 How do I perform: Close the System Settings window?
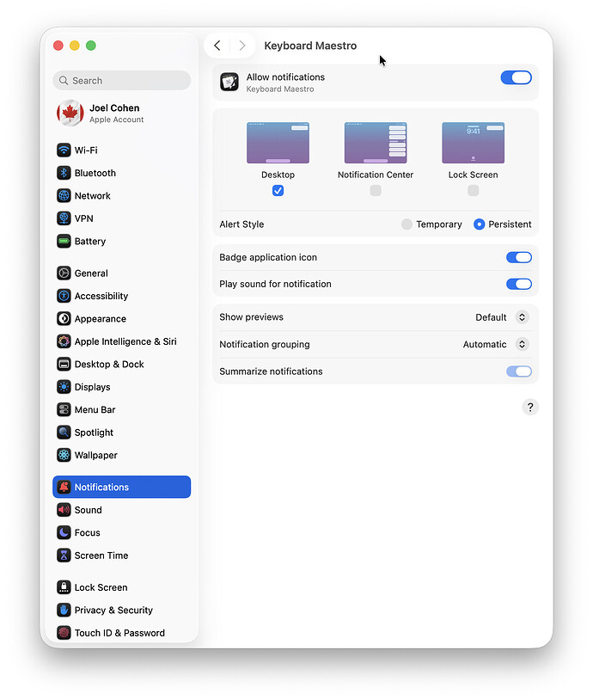(58, 46)
